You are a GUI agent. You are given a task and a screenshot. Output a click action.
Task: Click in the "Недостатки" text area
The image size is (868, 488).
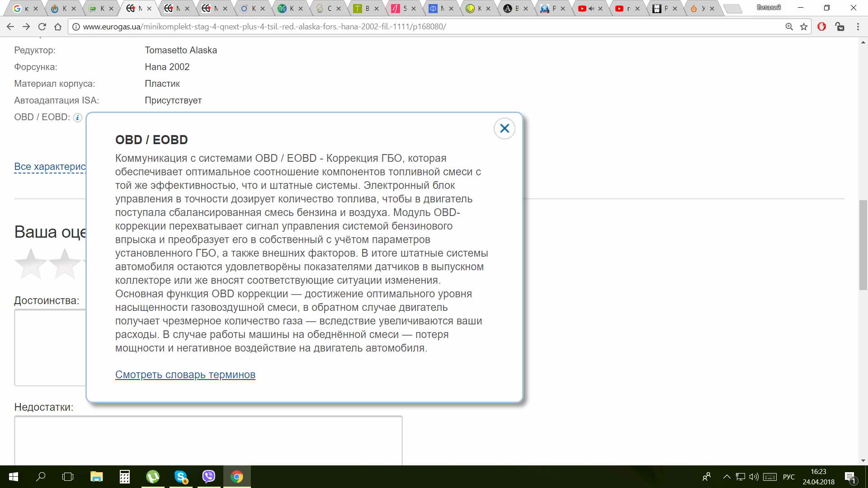point(208,441)
